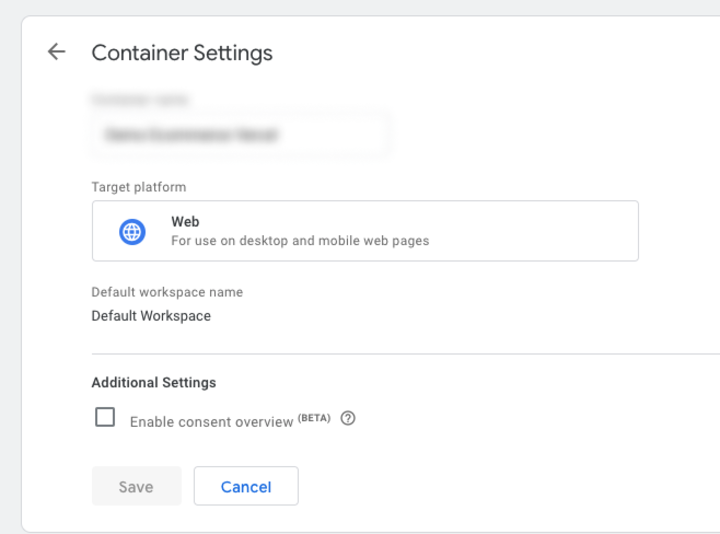Viewport: 720px width, 534px height.
Task: Click the back arrow beside Container Settings
Action: pyautogui.click(x=56, y=52)
